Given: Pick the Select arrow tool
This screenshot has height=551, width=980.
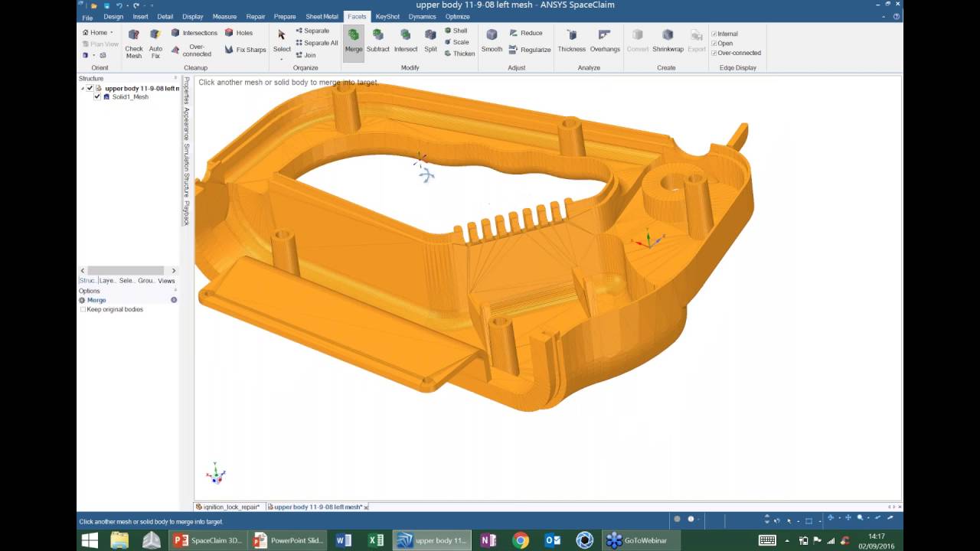Looking at the screenshot, I should tap(282, 41).
